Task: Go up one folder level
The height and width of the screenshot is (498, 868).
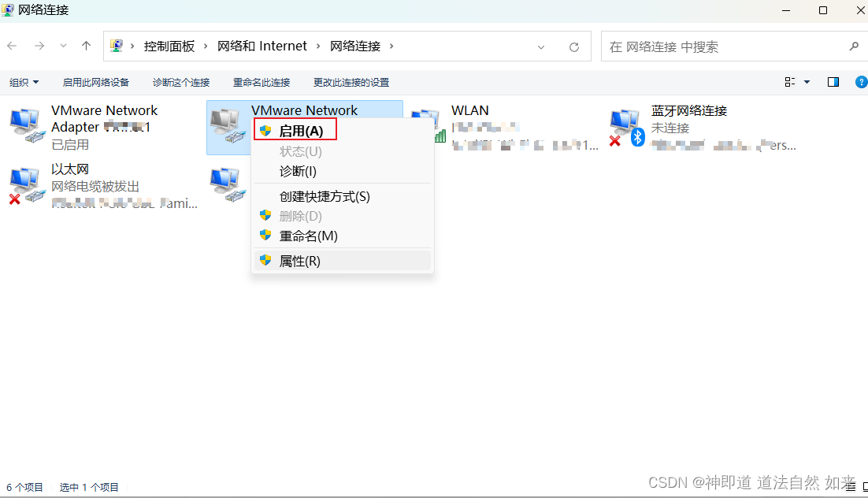Action: coord(87,46)
